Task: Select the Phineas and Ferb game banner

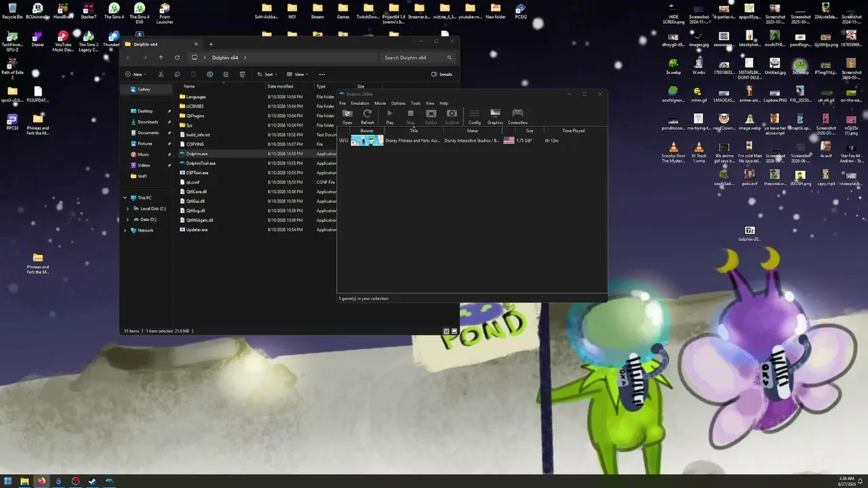Action: tap(367, 140)
